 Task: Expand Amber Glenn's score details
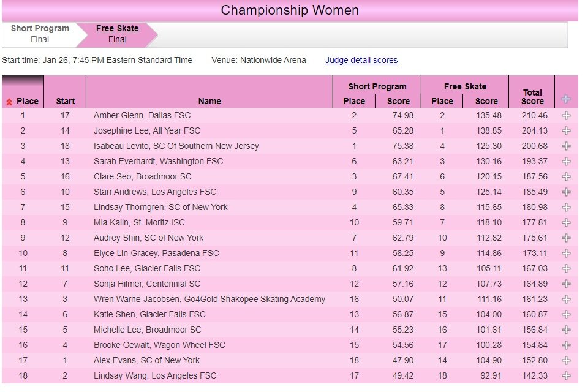(x=566, y=115)
